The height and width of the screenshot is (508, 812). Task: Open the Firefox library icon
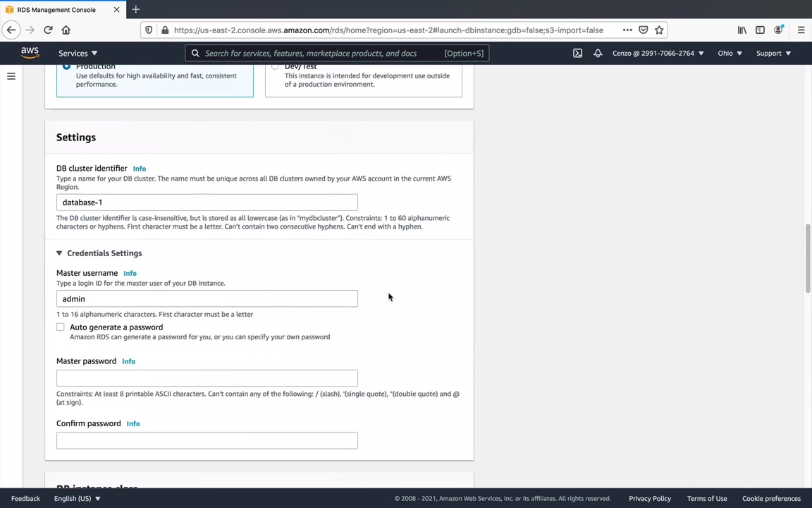742,30
